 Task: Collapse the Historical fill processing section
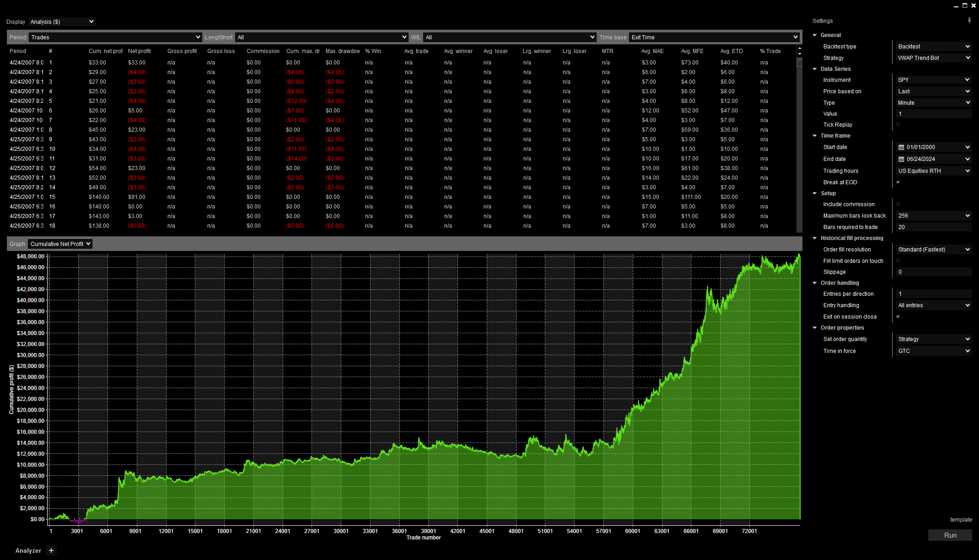point(815,238)
